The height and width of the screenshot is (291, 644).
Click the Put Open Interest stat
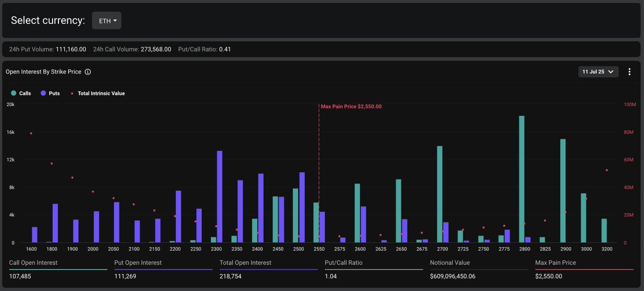[x=163, y=269]
